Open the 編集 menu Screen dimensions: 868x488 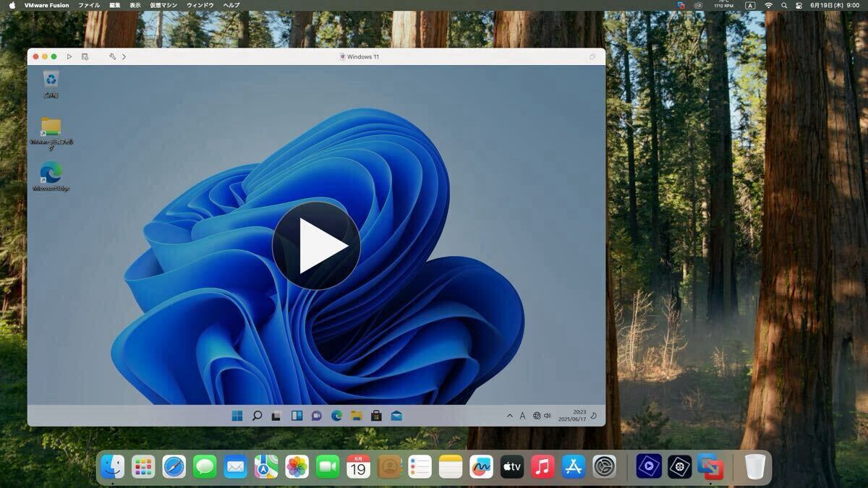click(115, 5)
